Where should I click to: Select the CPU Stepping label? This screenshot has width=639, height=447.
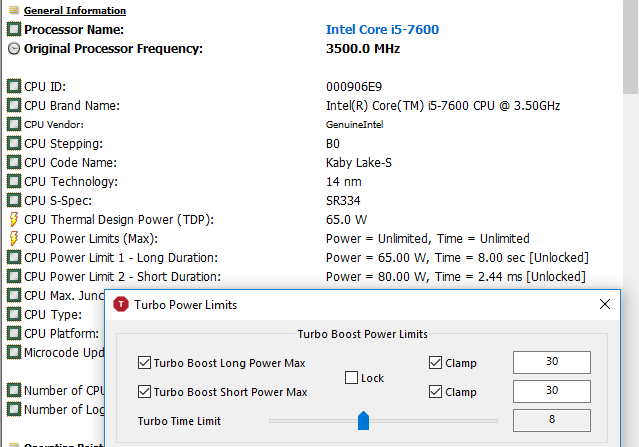click(63, 144)
